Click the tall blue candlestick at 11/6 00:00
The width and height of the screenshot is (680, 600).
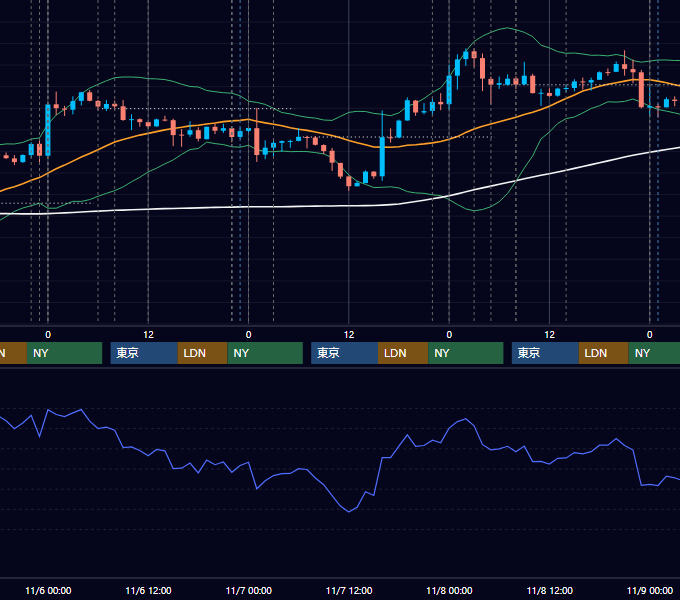pos(48,130)
